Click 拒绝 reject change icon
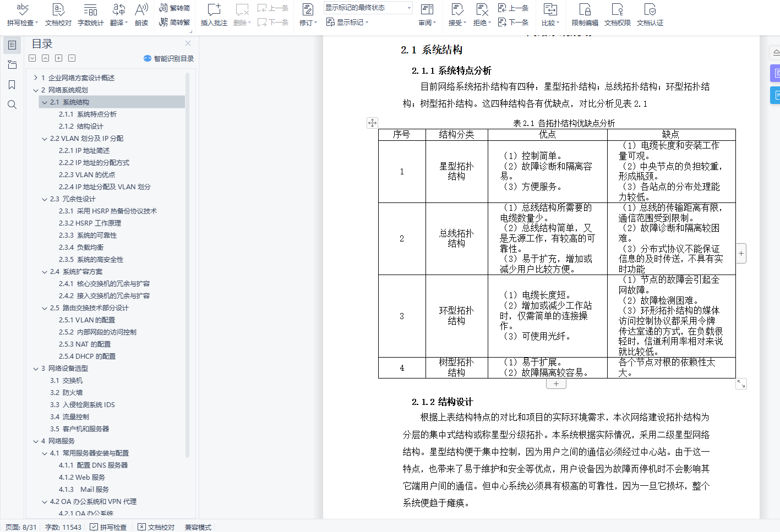 (x=482, y=10)
